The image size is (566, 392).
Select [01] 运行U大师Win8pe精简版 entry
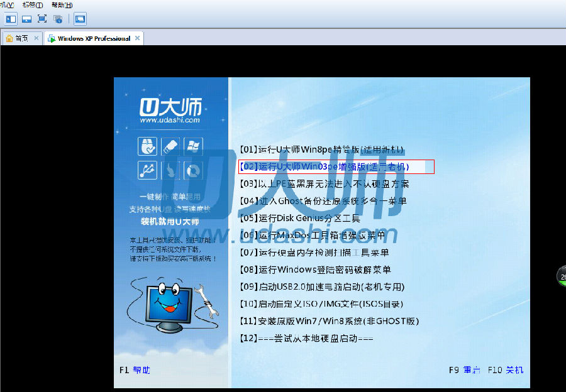(322, 150)
